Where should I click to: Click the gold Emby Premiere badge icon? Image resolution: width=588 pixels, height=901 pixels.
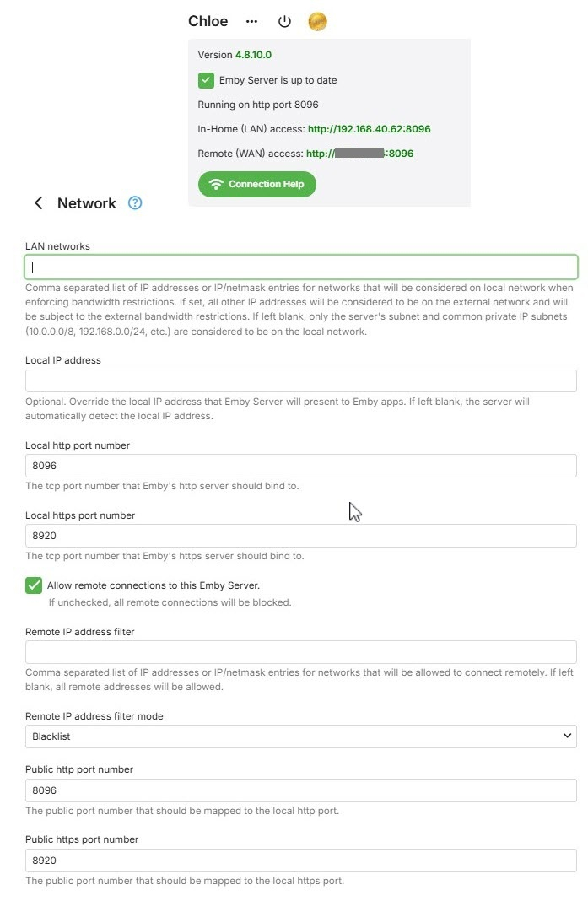(317, 22)
